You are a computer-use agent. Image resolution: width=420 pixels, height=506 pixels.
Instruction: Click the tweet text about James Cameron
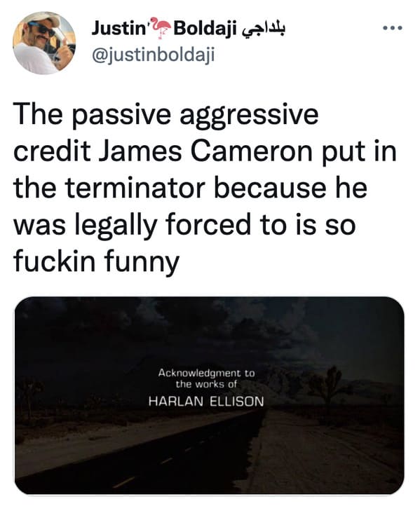pos(205,188)
